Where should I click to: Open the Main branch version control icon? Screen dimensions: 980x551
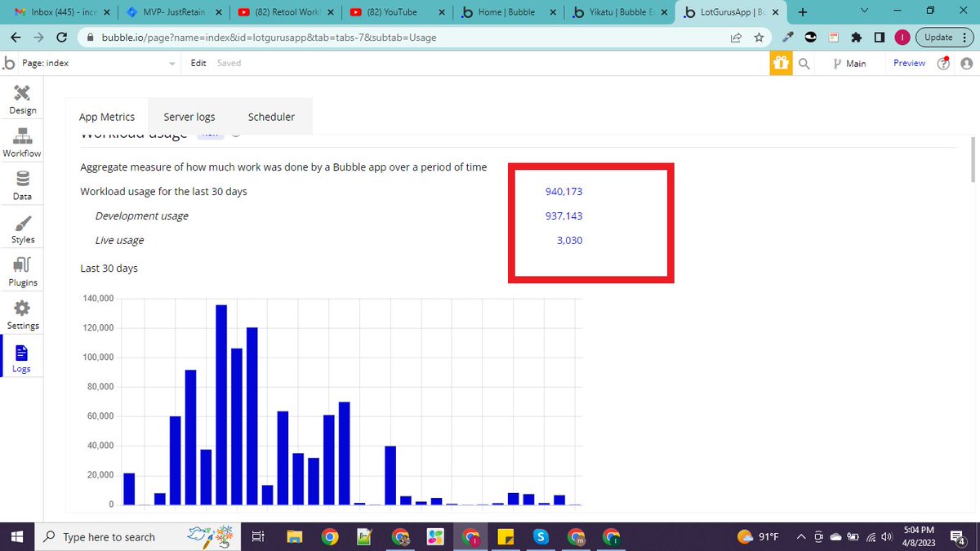pyautogui.click(x=849, y=63)
